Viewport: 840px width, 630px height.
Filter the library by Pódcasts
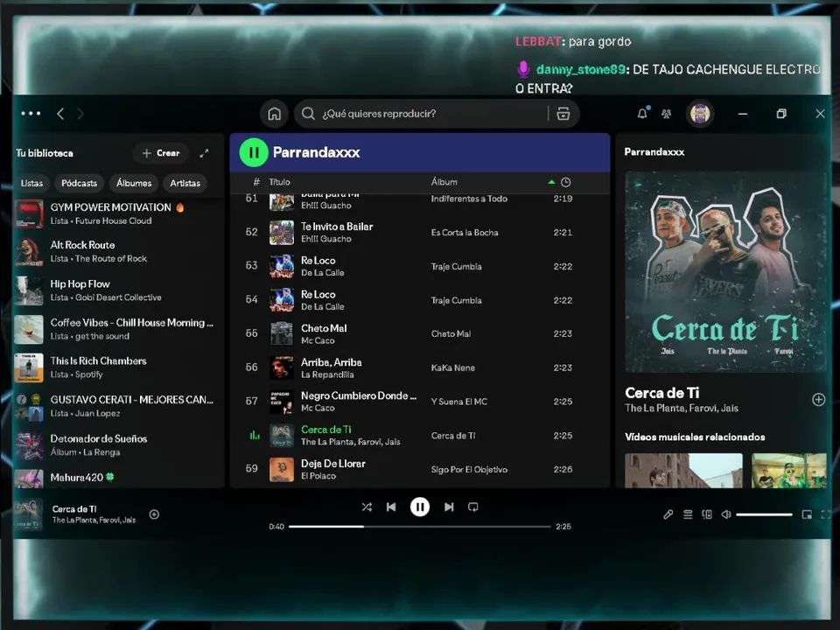(80, 183)
